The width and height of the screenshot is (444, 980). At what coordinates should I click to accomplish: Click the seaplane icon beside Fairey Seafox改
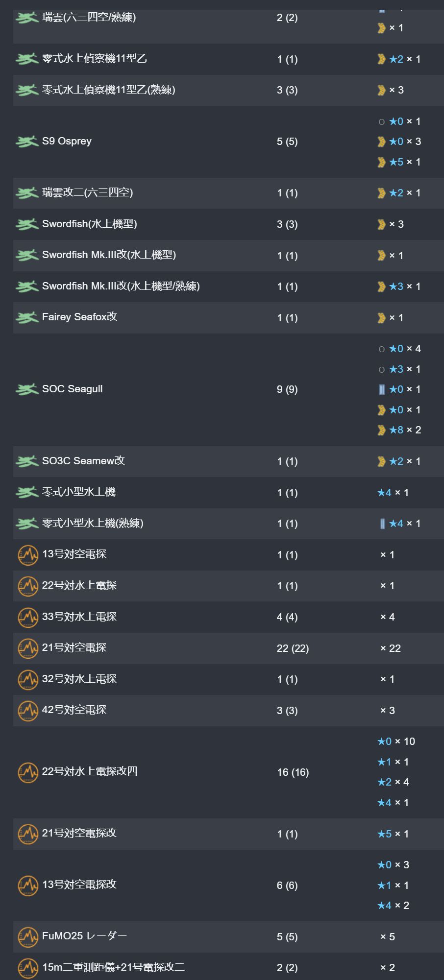(x=27, y=317)
